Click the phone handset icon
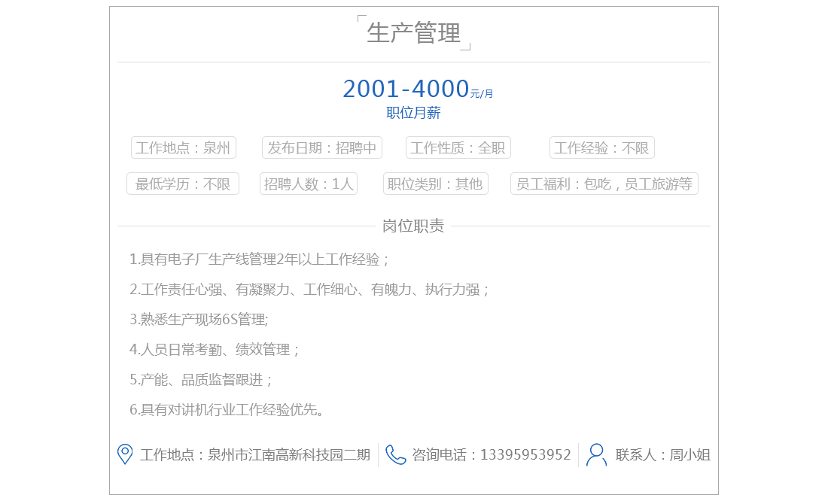 (x=395, y=454)
